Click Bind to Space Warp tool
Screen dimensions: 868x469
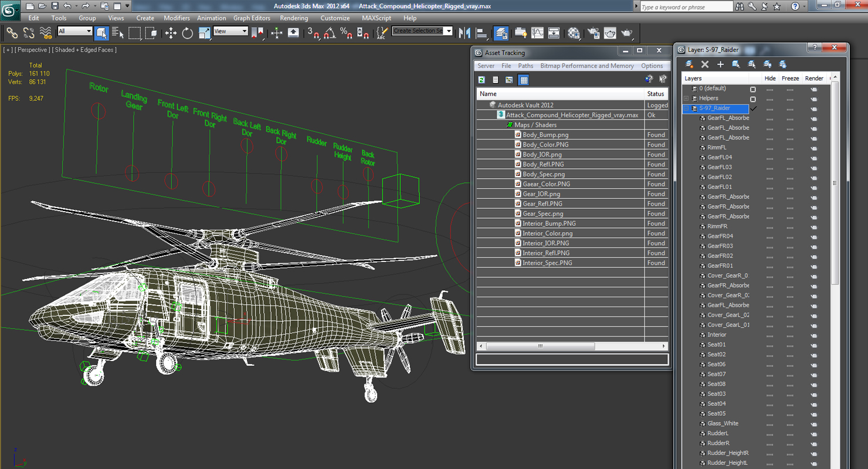[x=45, y=33]
